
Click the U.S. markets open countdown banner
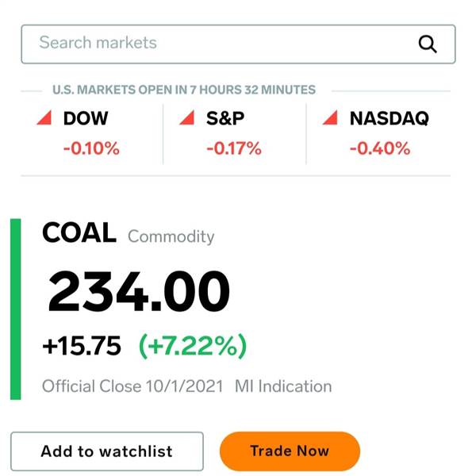coord(184,90)
